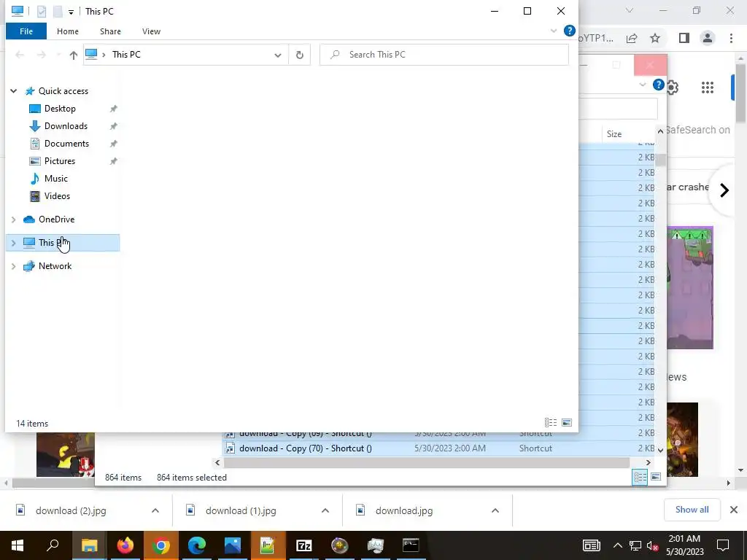The image size is (747, 560).
Task: Open the Windows Start menu
Action: (18, 545)
